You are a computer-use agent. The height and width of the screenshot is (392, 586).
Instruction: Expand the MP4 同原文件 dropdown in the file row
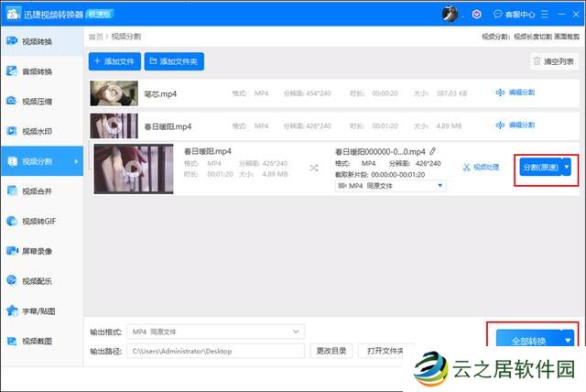pos(390,186)
